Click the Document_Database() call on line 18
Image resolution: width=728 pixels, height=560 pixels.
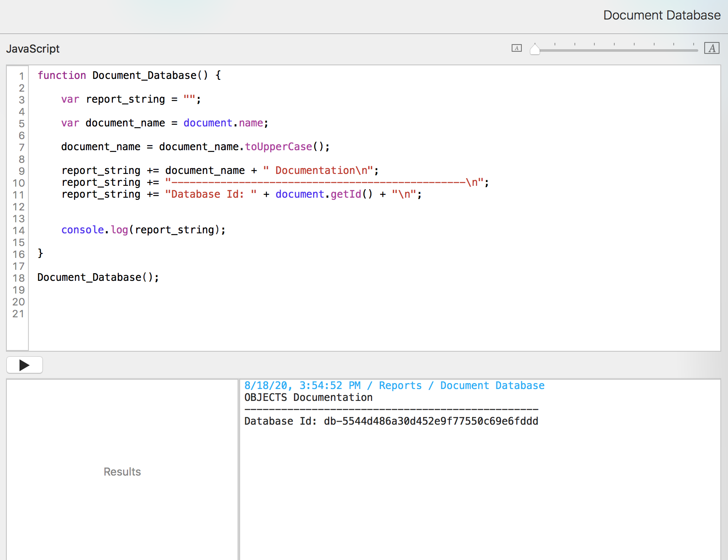pos(98,277)
